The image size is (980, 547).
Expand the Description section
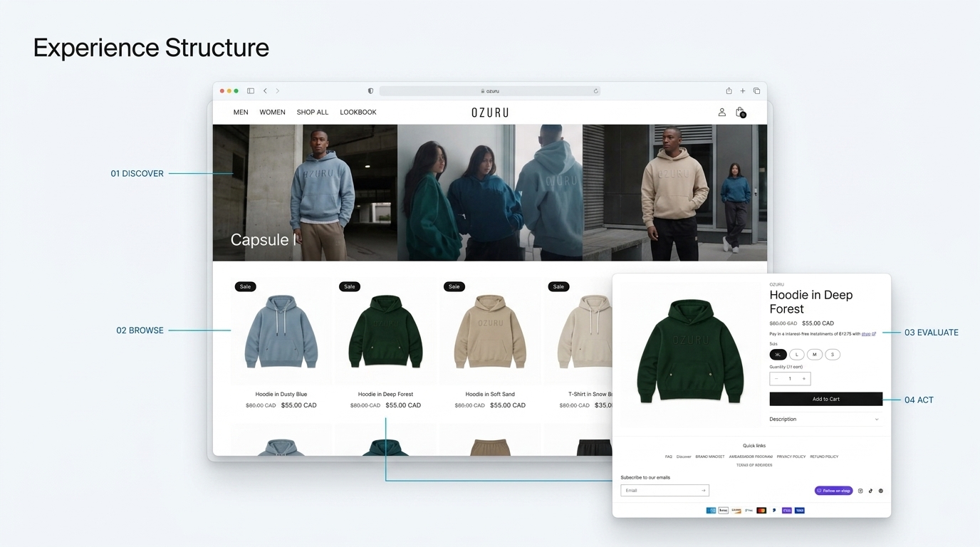[x=825, y=420]
